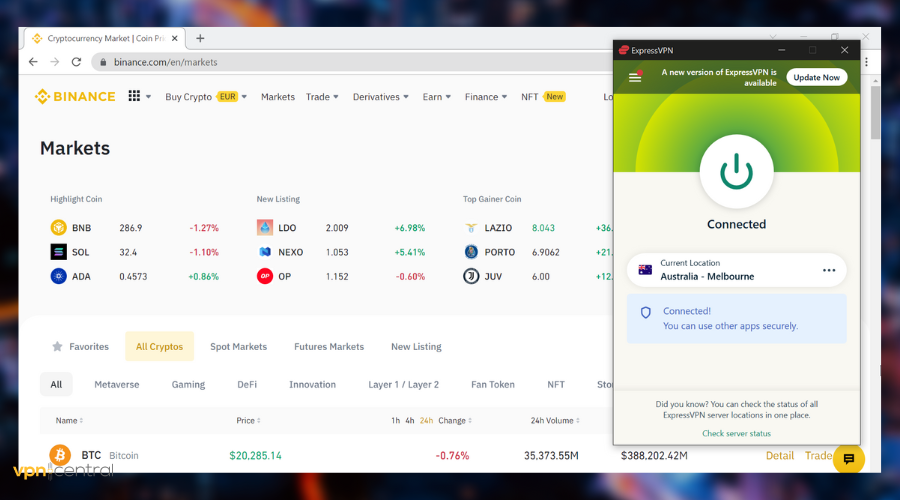The height and width of the screenshot is (500, 900).
Task: Select the All category filter
Action: coord(56,385)
